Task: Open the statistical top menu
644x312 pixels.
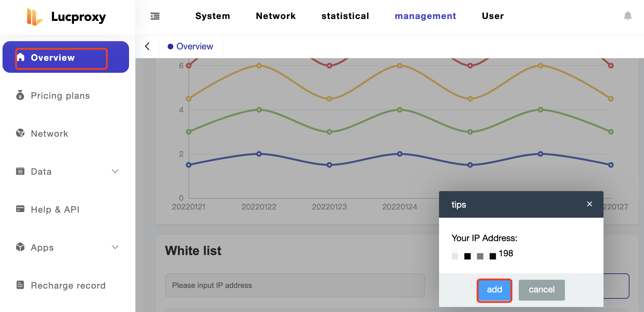Action: [x=345, y=16]
